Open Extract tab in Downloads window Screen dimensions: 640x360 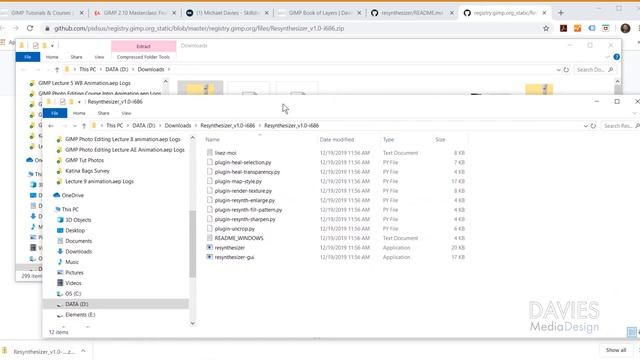click(143, 46)
